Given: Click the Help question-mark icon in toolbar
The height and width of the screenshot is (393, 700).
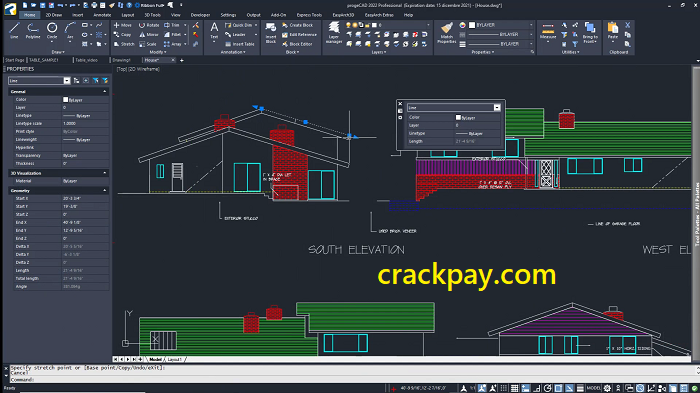Looking at the screenshot, I should [129, 5].
